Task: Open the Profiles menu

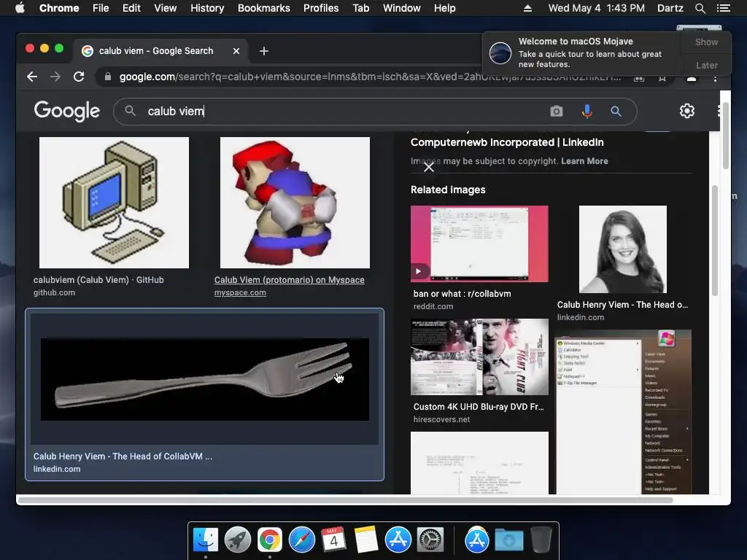Action: 321,8
